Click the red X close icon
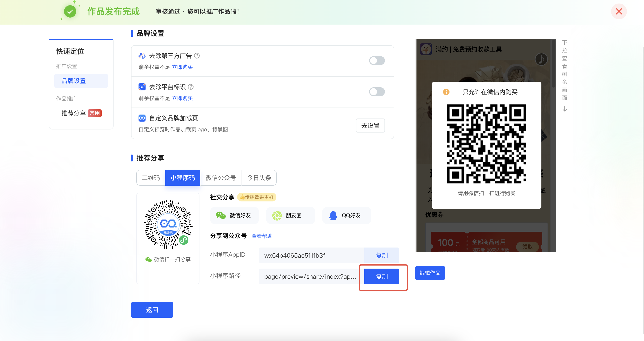Viewport: 644px width, 341px height. tap(619, 11)
